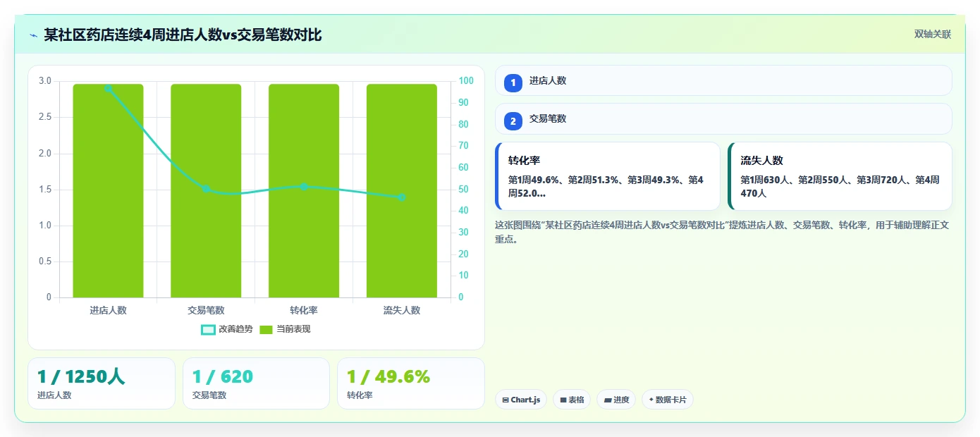Select the 表格 tag chip
Viewport: 980px width, 437px height.
(x=572, y=400)
